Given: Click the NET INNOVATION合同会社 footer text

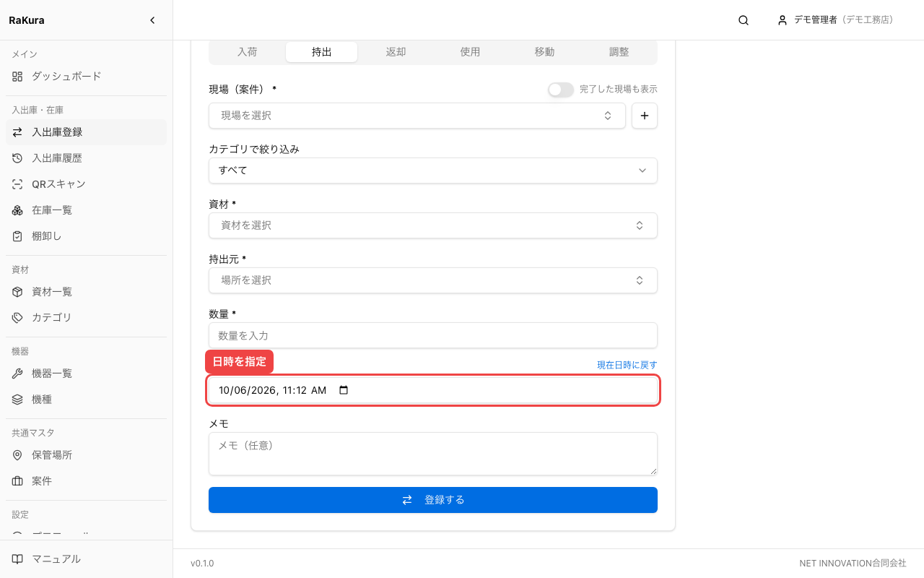Looking at the screenshot, I should [853, 564].
